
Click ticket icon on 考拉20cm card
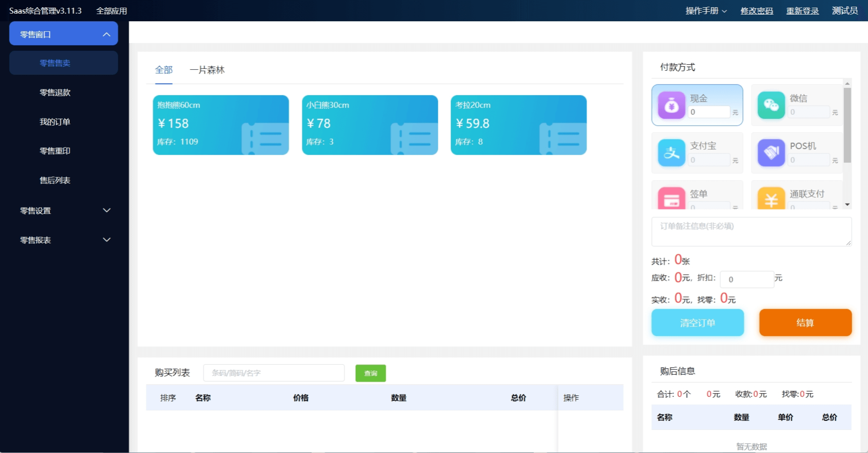click(x=563, y=138)
